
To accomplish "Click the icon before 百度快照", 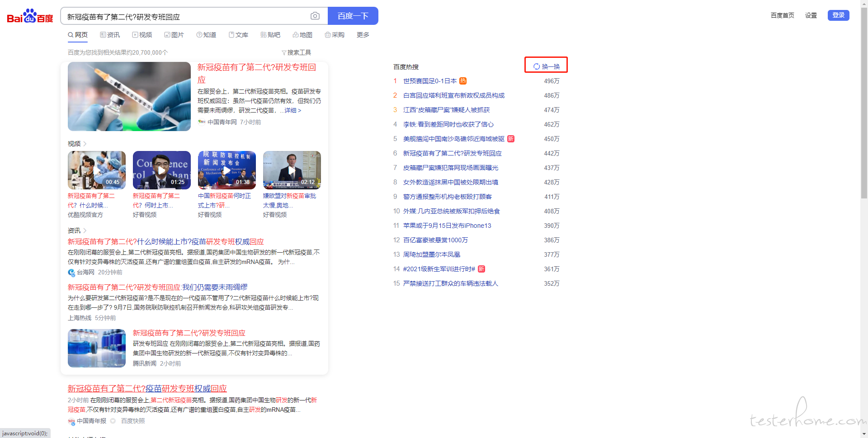I will (x=113, y=421).
